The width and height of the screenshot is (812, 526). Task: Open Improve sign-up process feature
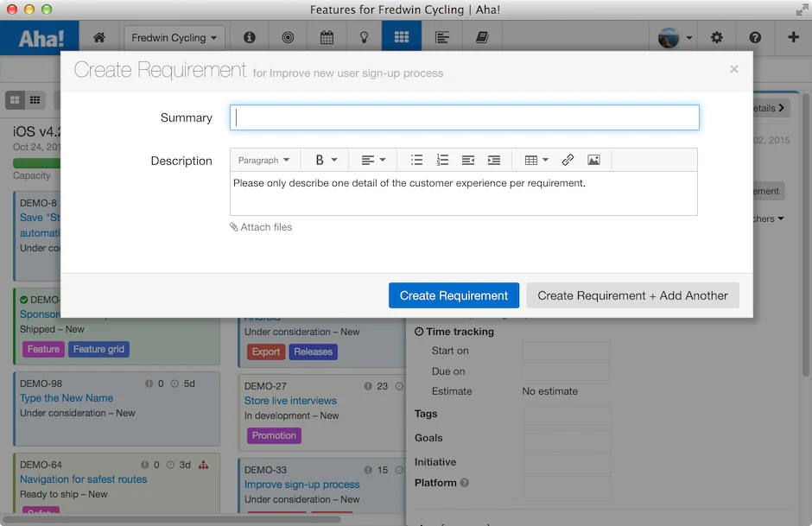[x=302, y=484]
